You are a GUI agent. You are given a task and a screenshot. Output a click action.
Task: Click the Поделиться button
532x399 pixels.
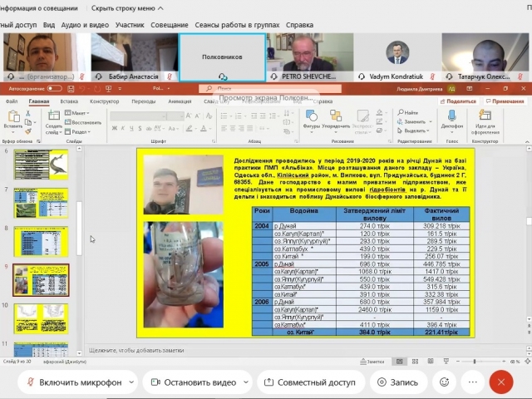pos(458,101)
